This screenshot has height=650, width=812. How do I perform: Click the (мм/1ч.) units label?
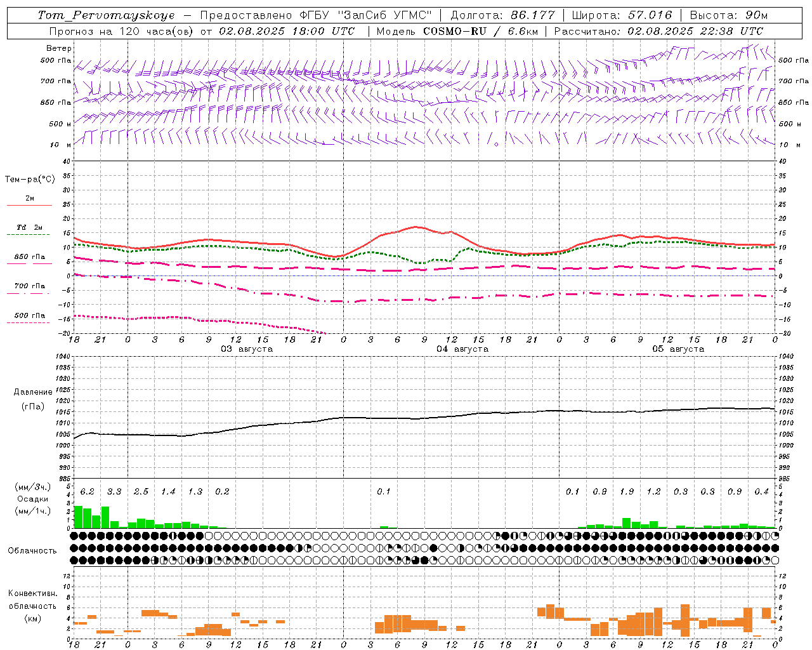pyautogui.click(x=32, y=512)
